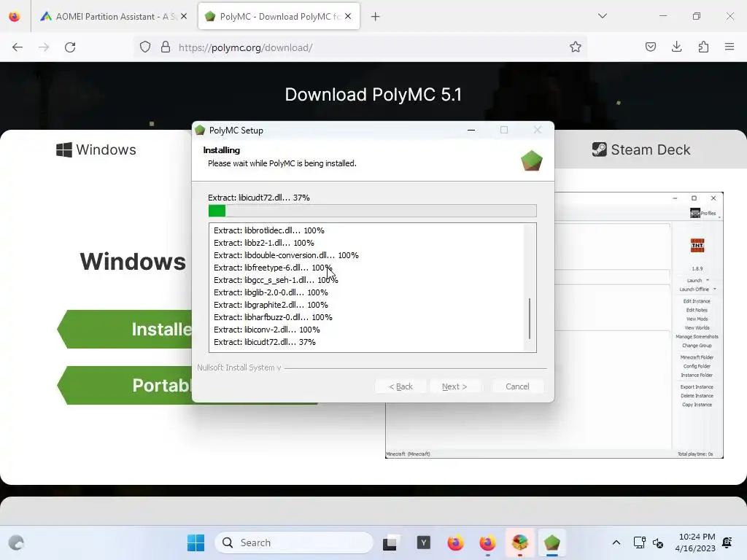747x560 pixels.
Task: Select log line libgraphite2.dll 100%
Action: point(271,305)
